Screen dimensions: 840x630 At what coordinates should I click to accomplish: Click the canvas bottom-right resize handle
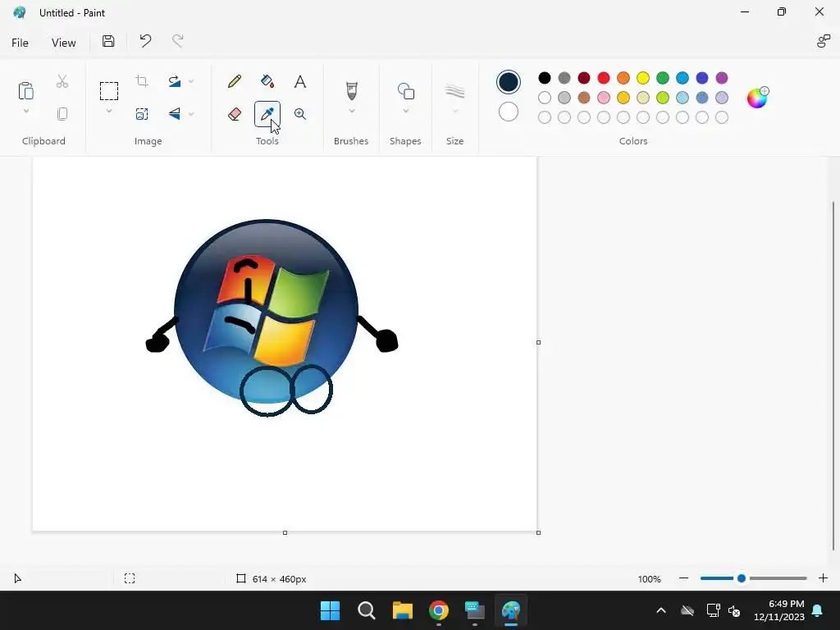[538, 532]
